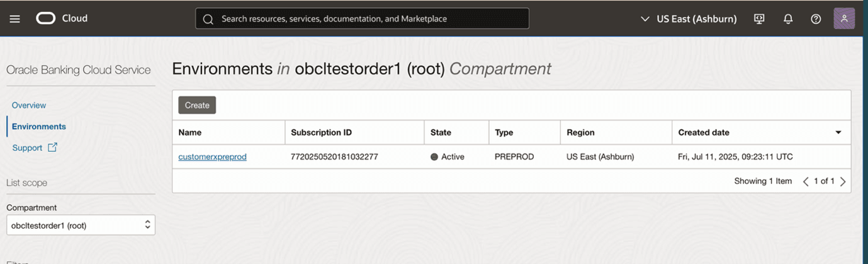Open the customerxpreprod environment link
868x264 pixels.
point(212,157)
